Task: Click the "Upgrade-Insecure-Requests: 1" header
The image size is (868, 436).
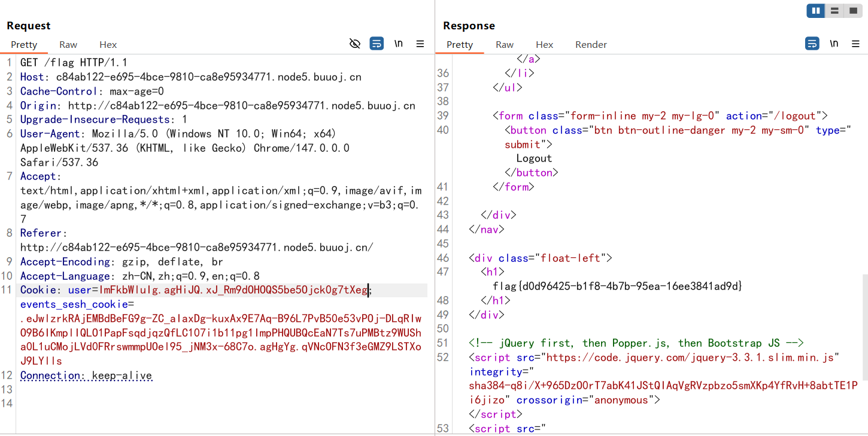Action: 104,120
